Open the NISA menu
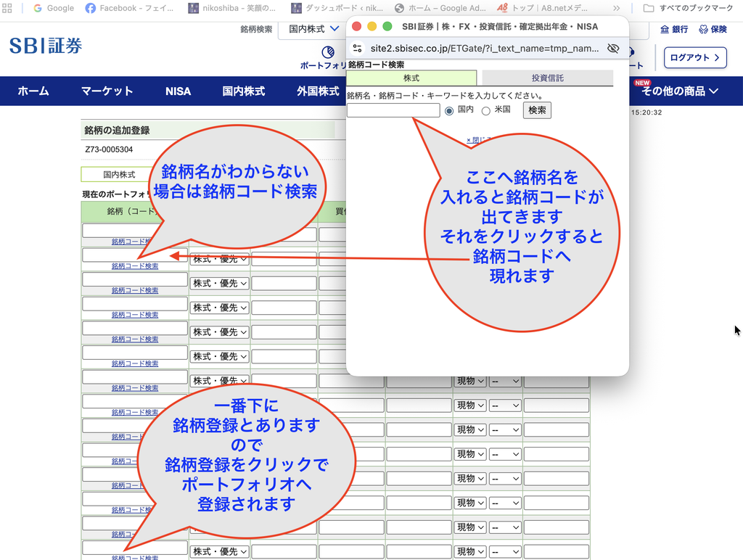743x560 pixels. 178,91
